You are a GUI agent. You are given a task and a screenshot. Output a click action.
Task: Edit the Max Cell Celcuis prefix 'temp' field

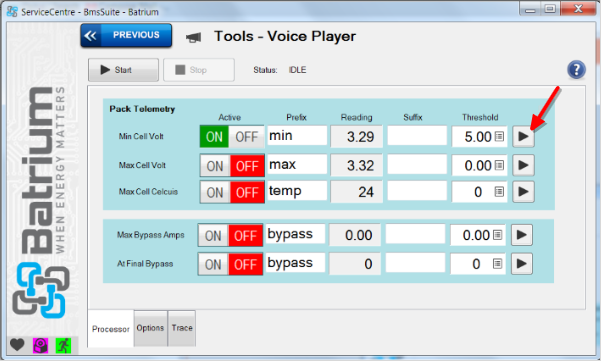point(297,191)
